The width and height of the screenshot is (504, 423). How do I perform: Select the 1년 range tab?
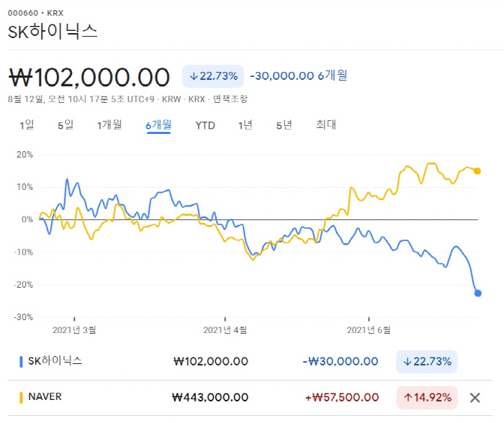pyautogui.click(x=246, y=124)
